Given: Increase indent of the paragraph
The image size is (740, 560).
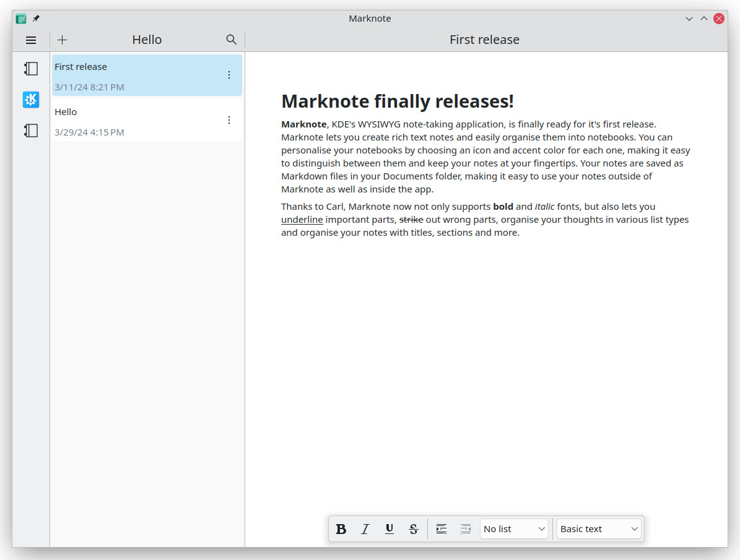Looking at the screenshot, I should pyautogui.click(x=442, y=529).
